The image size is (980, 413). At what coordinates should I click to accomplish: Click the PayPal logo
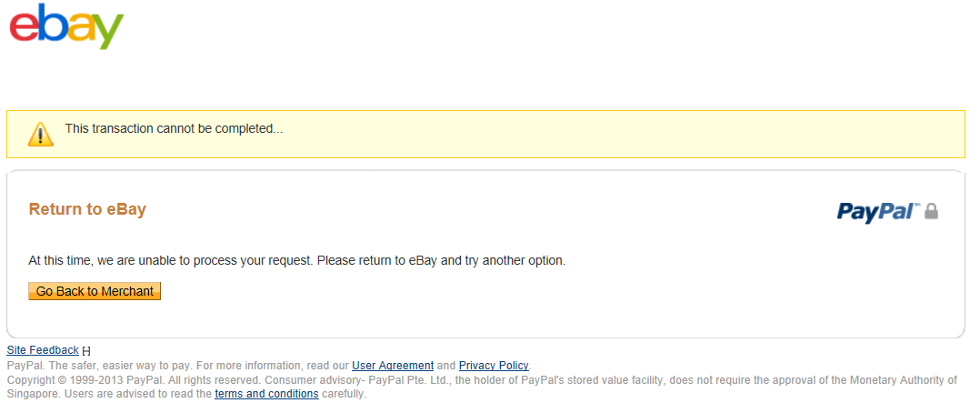click(x=879, y=212)
